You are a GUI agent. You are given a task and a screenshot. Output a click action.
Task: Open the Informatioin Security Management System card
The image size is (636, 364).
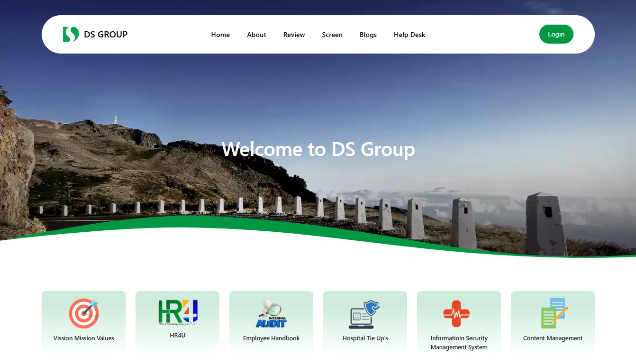click(x=459, y=327)
